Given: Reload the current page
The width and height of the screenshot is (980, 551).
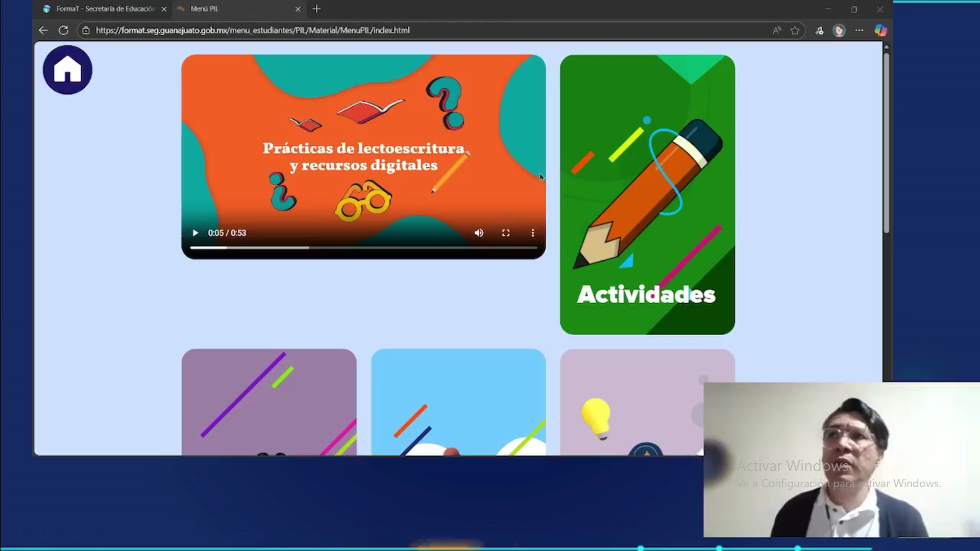Looking at the screenshot, I should (x=63, y=30).
